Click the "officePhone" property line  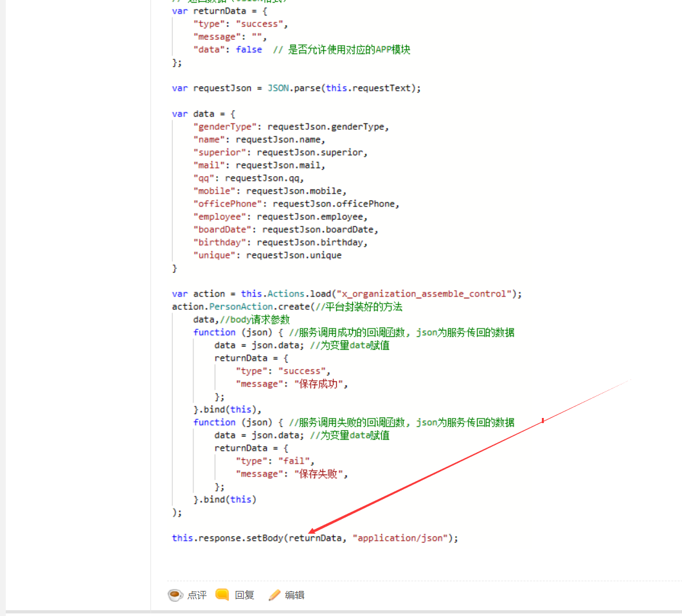(296, 204)
